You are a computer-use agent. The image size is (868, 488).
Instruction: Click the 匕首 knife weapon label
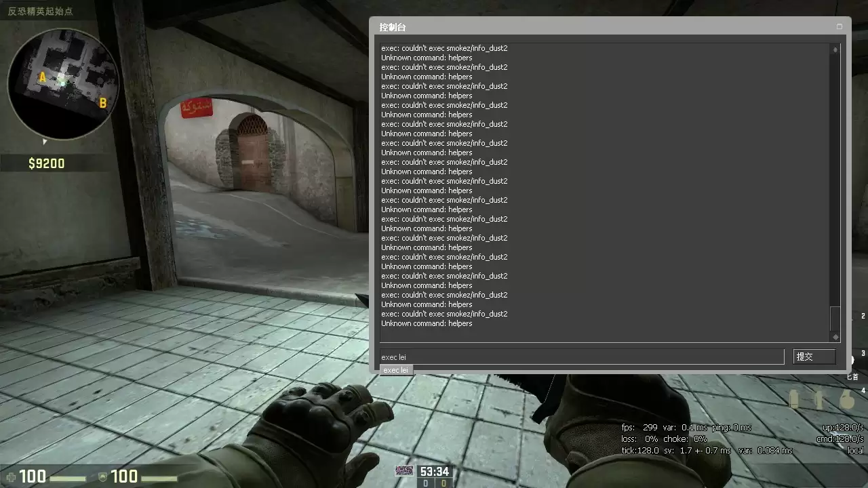852,377
